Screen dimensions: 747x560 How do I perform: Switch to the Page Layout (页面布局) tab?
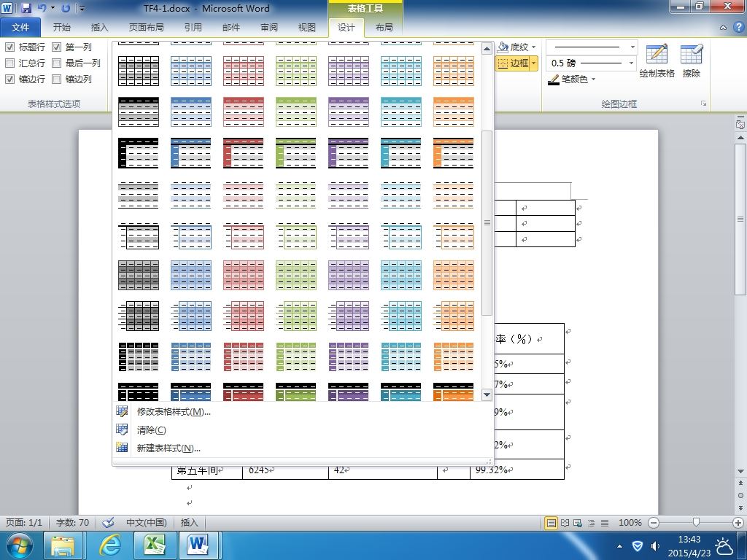(x=146, y=28)
